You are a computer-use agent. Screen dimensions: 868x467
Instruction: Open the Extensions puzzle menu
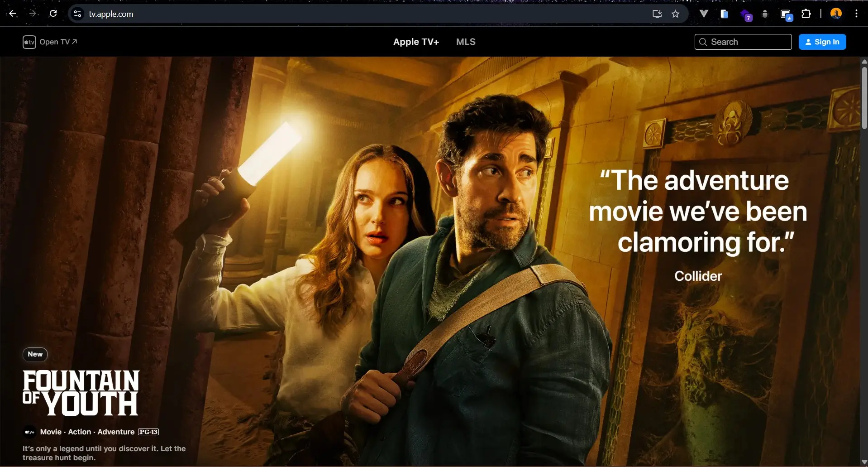pyautogui.click(x=806, y=14)
